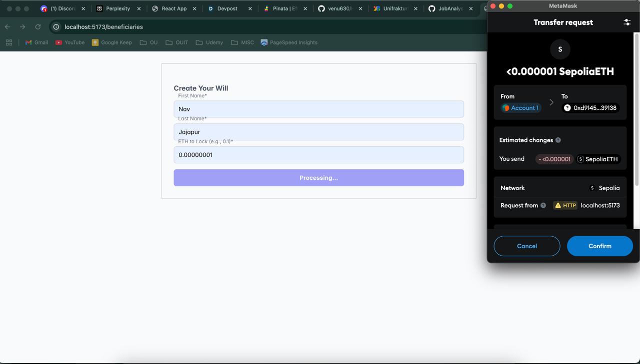Open the Gmail bookmark

coord(36,42)
